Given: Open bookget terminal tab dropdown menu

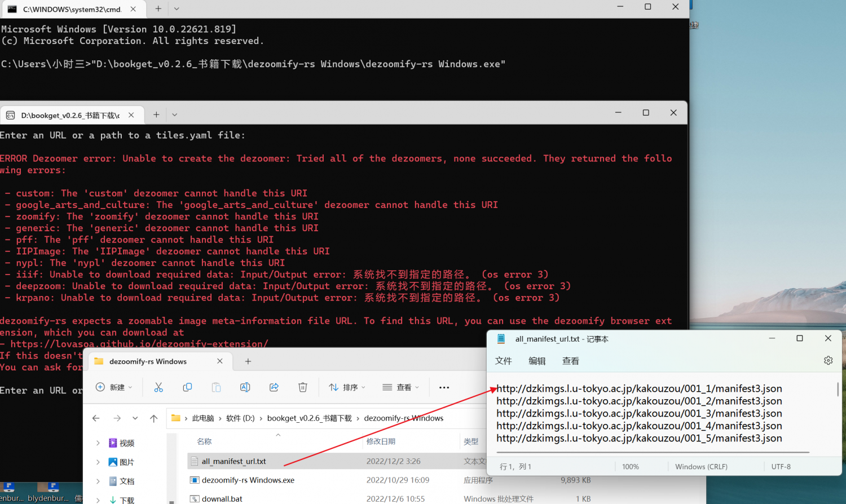Looking at the screenshot, I should click(x=175, y=115).
